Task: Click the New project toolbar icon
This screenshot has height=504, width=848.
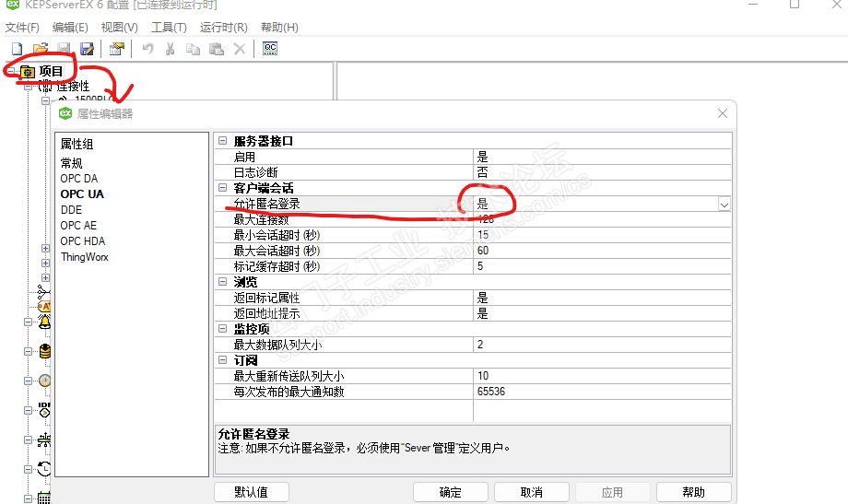Action: (18, 49)
